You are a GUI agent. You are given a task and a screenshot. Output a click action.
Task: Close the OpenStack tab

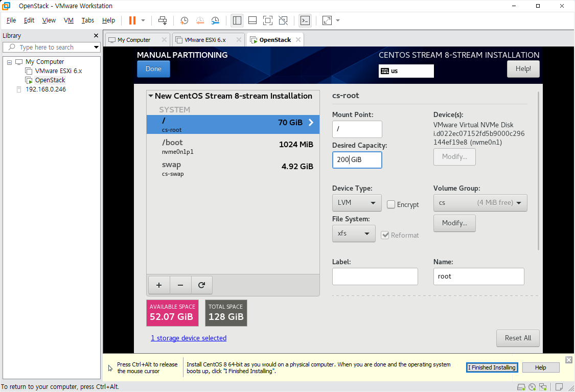[x=298, y=39]
